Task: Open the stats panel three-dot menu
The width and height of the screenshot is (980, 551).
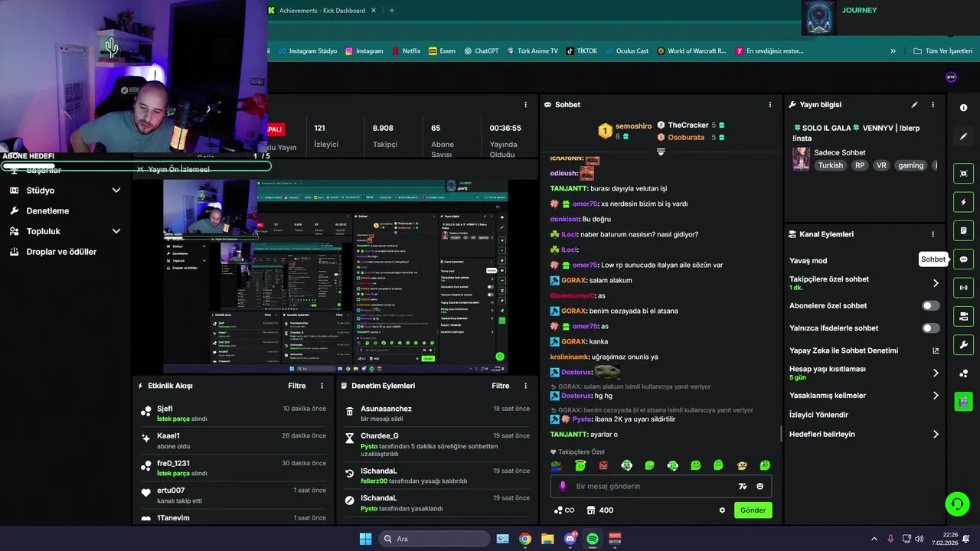Action: pyautogui.click(x=525, y=105)
